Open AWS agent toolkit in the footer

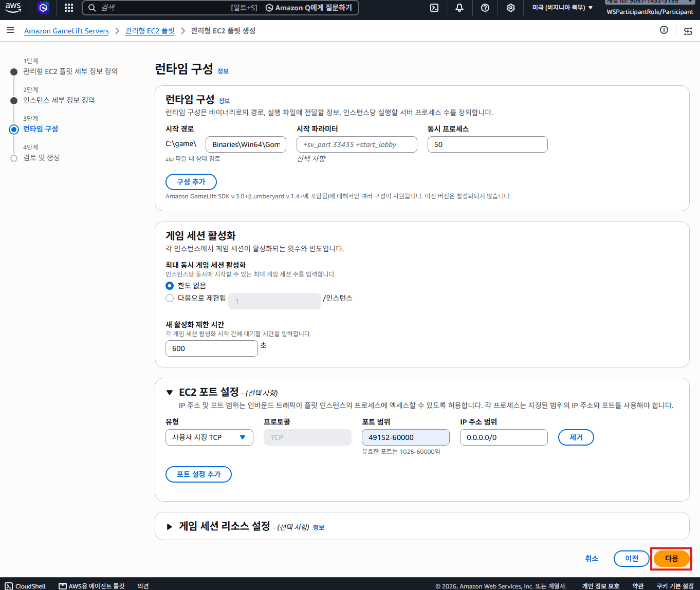91,586
